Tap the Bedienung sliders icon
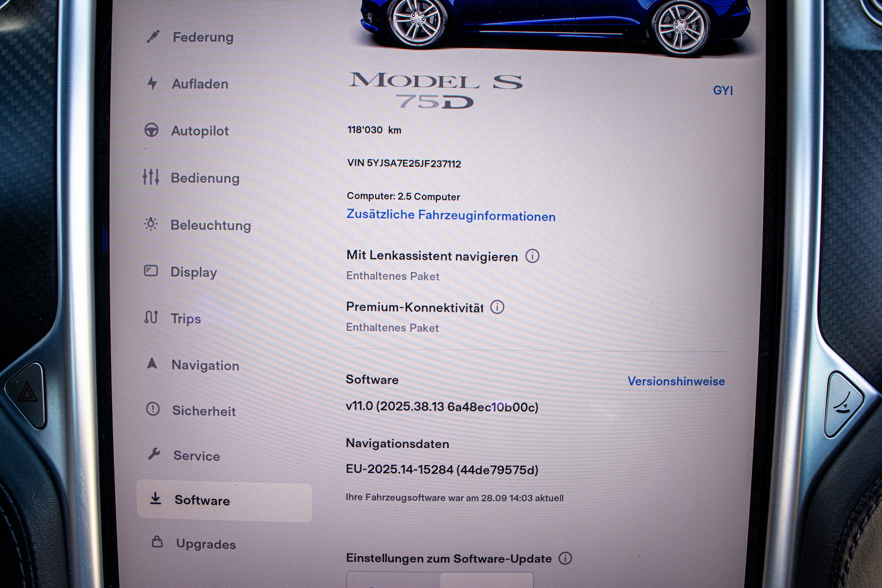The height and width of the screenshot is (588, 882). click(x=151, y=176)
